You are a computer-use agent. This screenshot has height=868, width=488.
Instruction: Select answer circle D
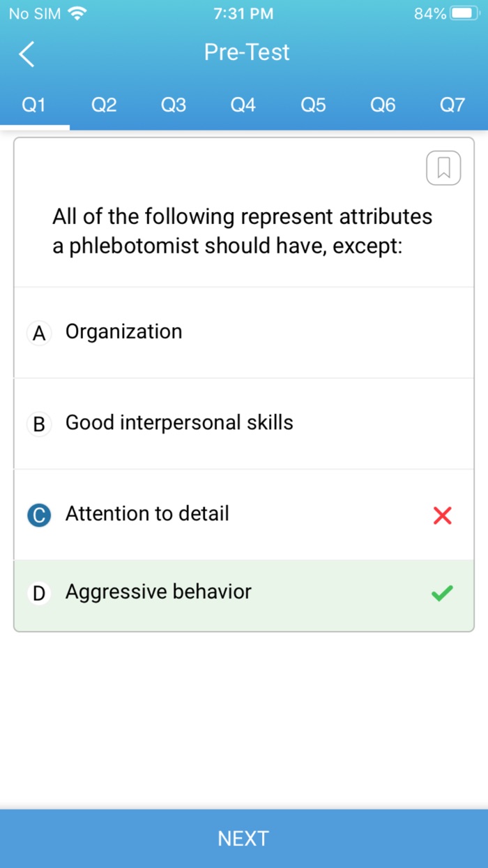point(39,594)
